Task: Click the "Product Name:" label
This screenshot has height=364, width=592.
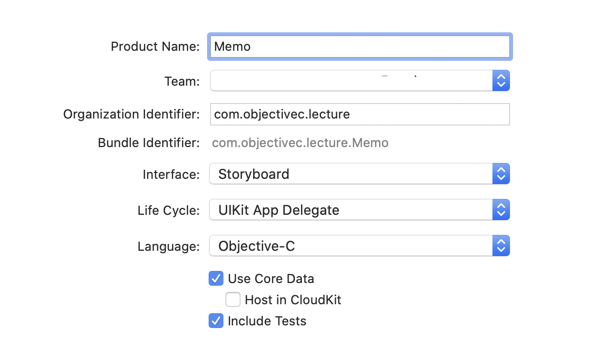Action: pyautogui.click(x=155, y=47)
